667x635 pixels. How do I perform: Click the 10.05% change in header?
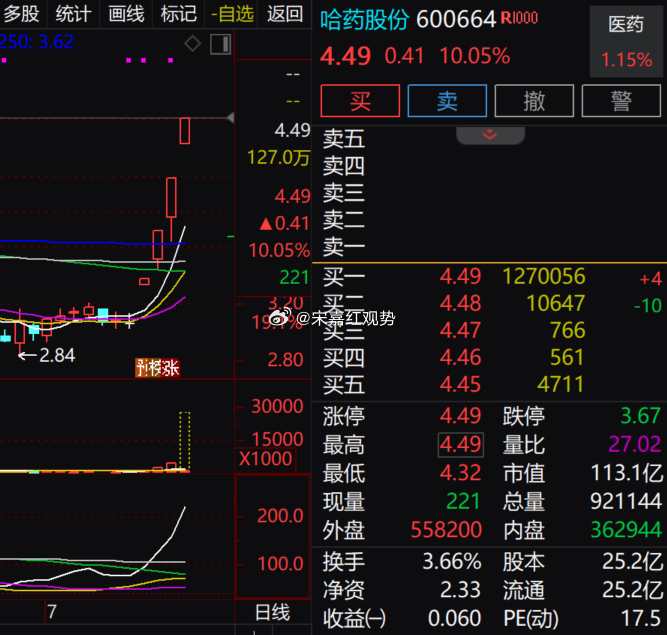point(475,56)
